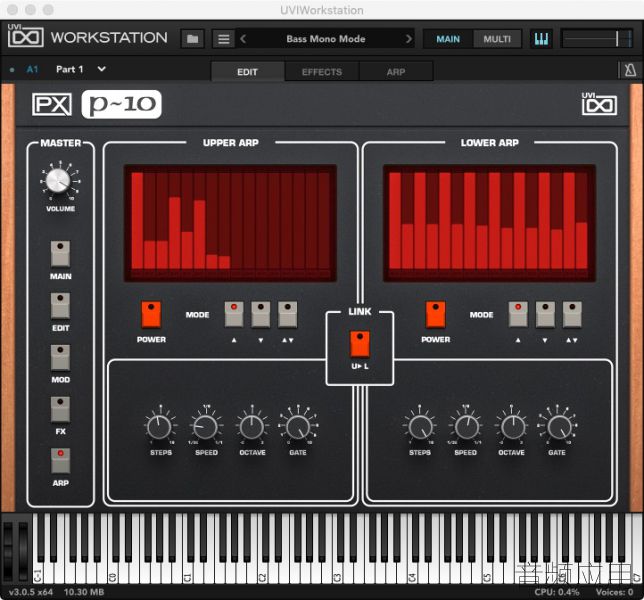The height and width of the screenshot is (600, 644).
Task: Click the P-10 instrument badge
Action: pyautogui.click(x=122, y=104)
